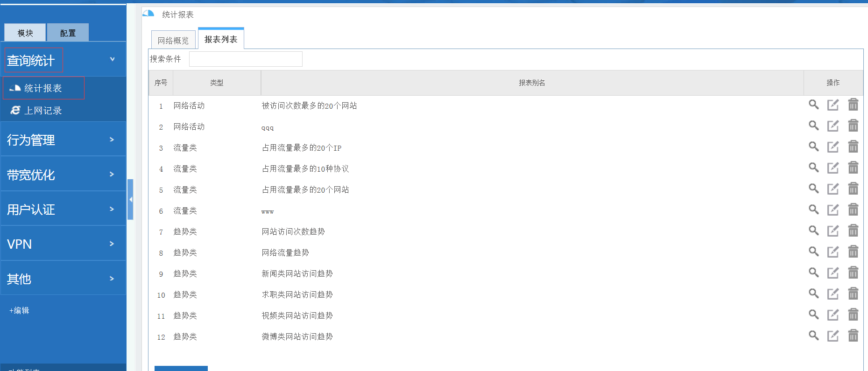Click the view magnifier icon for row 1
This screenshot has width=868, height=371.
[x=813, y=105]
